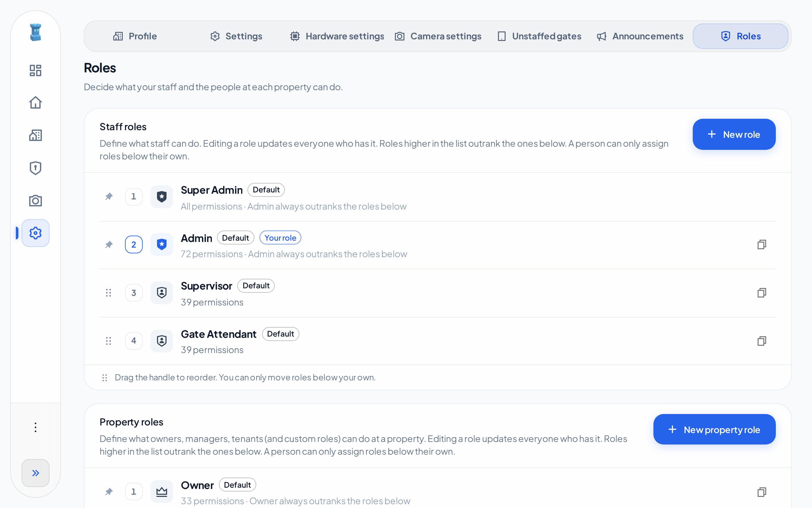This screenshot has width=812, height=508.
Task: Create a New property role
Action: pos(714,429)
